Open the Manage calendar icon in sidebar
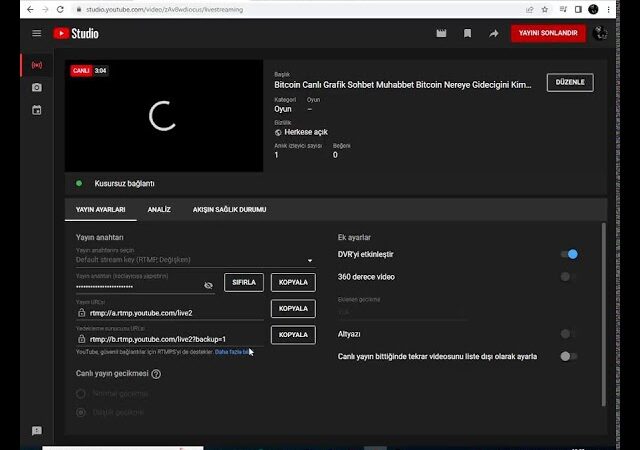 click(x=37, y=110)
